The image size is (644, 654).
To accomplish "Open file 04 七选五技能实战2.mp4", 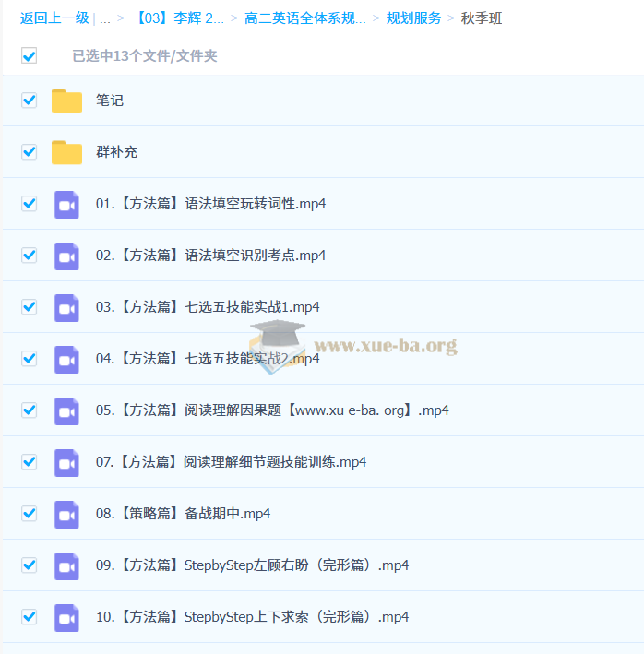I will 208,359.
